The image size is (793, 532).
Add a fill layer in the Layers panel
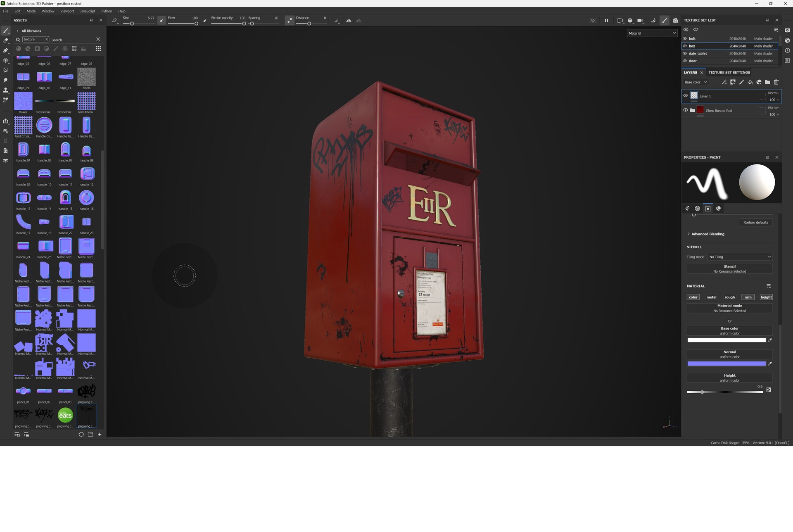pyautogui.click(x=751, y=82)
